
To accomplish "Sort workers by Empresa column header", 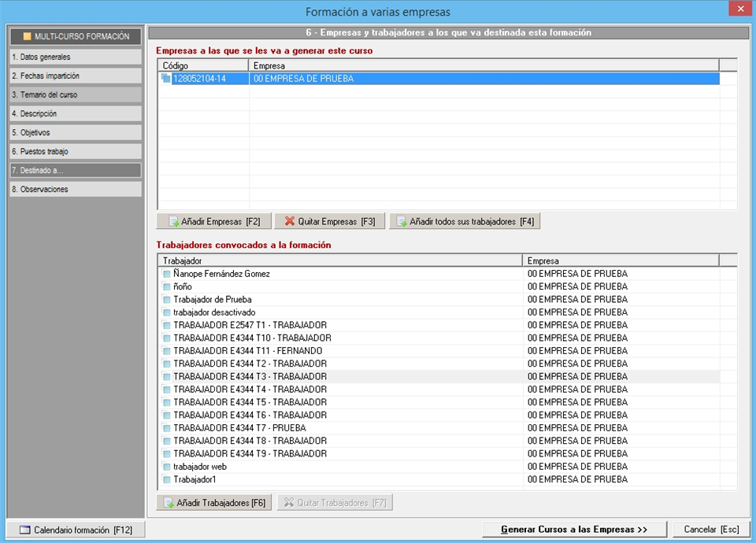I will coord(620,260).
